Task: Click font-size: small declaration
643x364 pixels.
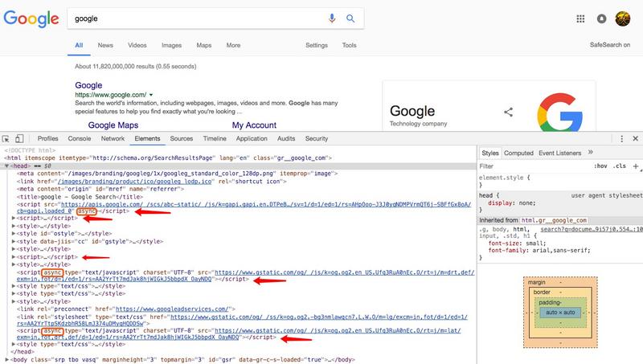Action: 517,243
